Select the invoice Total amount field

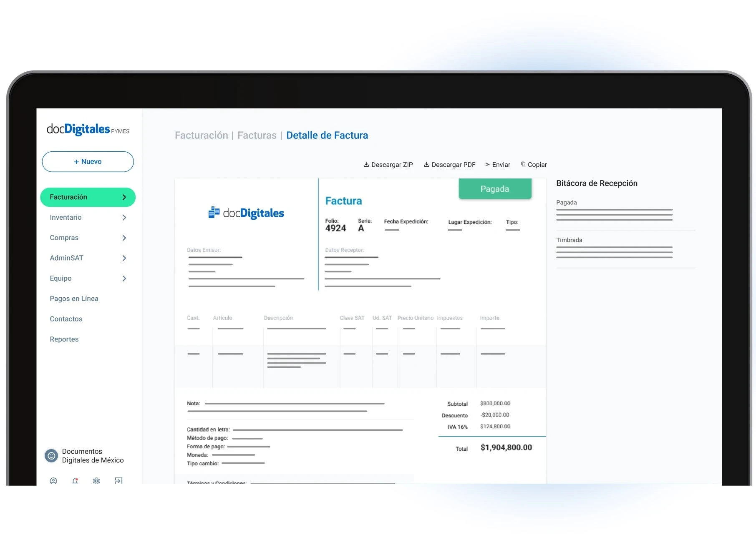click(506, 447)
